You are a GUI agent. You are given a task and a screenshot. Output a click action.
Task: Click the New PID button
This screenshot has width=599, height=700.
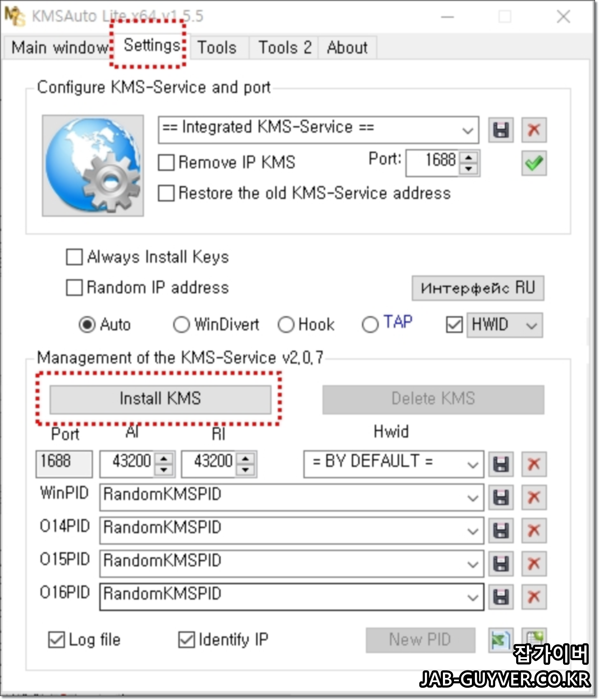click(420, 640)
